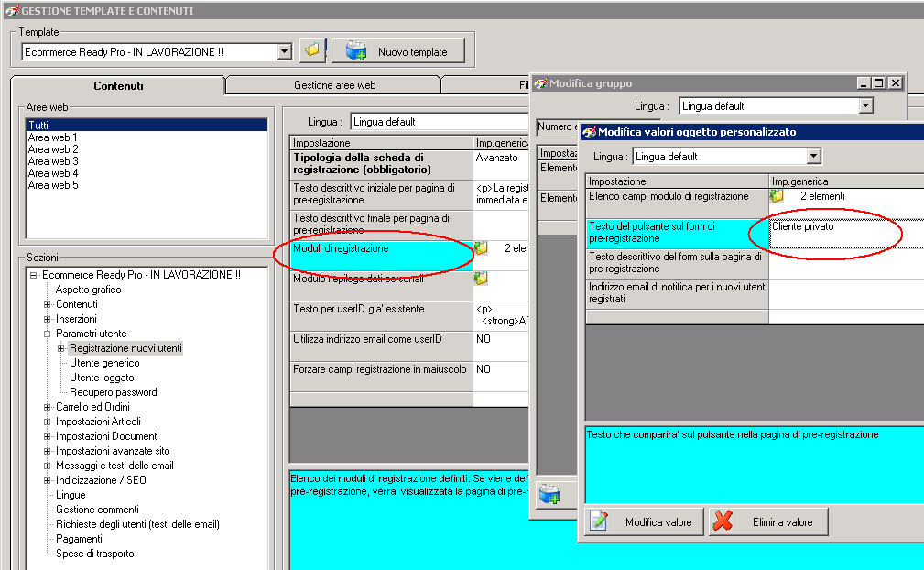Select Spese di trasporto tree item
The height and width of the screenshot is (570, 924).
pos(95,554)
